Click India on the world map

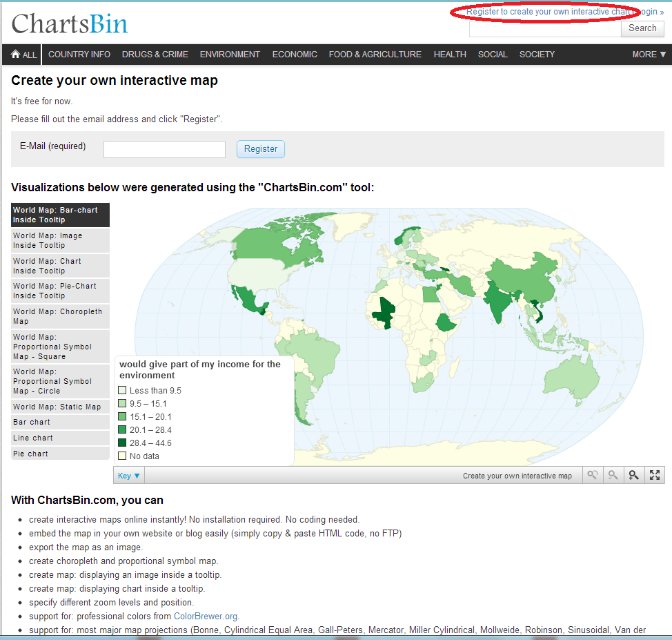(498, 302)
